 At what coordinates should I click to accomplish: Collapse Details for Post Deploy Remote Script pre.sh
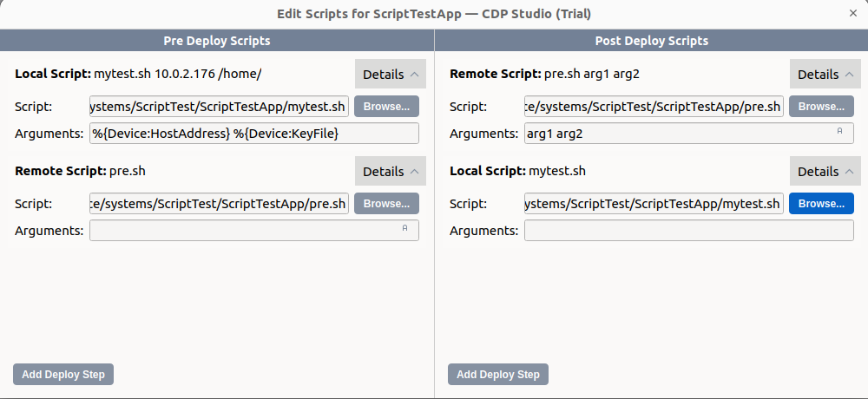click(x=825, y=74)
